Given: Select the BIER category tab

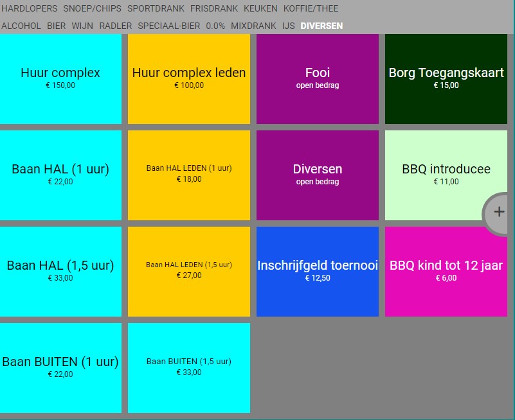Looking at the screenshot, I should click(57, 26).
